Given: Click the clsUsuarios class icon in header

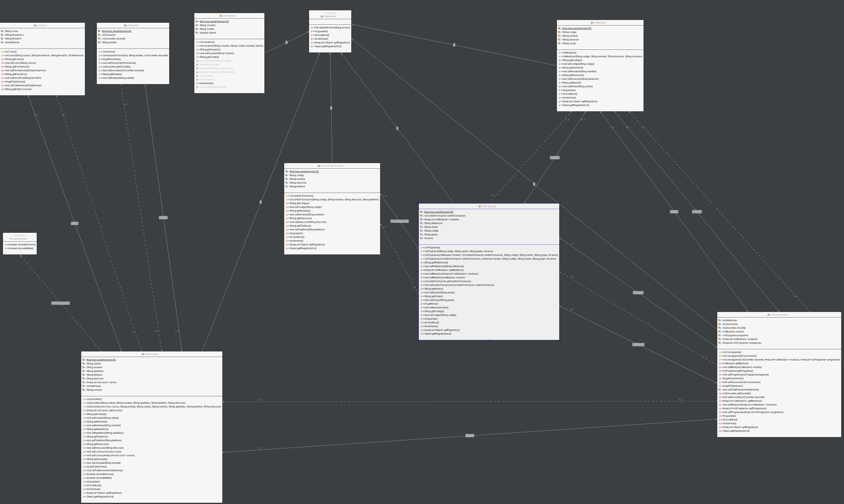Looking at the screenshot, I should (221, 16).
